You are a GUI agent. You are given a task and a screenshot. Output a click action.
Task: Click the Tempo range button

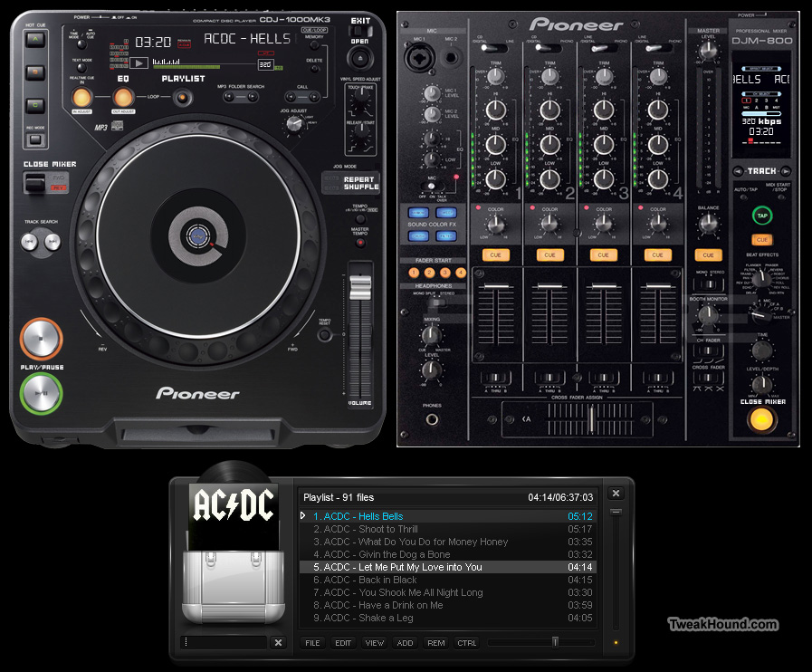360,218
